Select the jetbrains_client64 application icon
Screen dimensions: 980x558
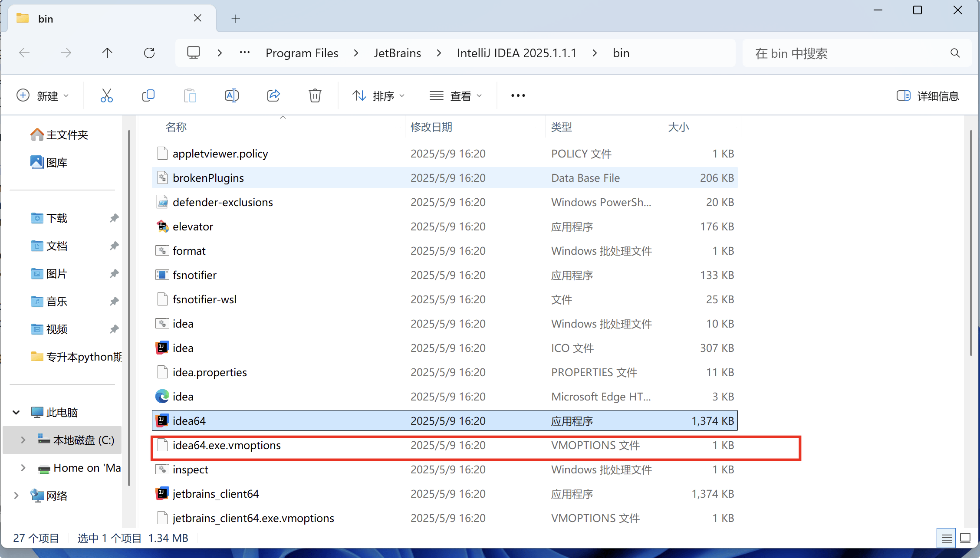click(x=162, y=494)
